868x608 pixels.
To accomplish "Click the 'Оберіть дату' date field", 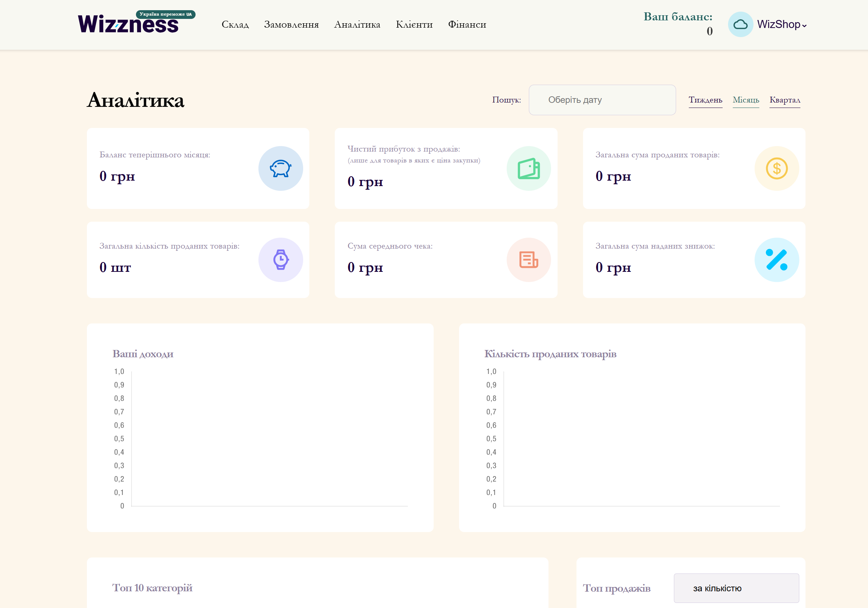I will tap(602, 100).
